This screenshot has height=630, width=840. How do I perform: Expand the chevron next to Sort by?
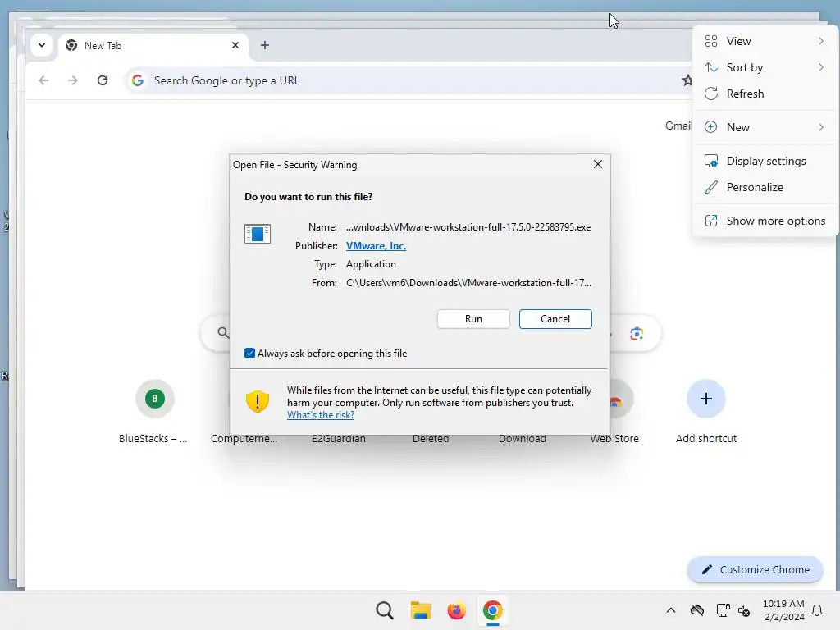point(820,67)
